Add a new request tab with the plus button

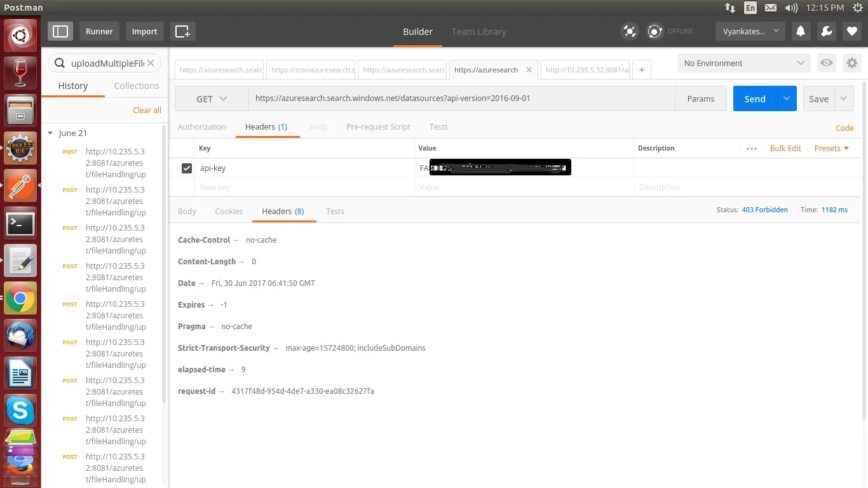(642, 70)
